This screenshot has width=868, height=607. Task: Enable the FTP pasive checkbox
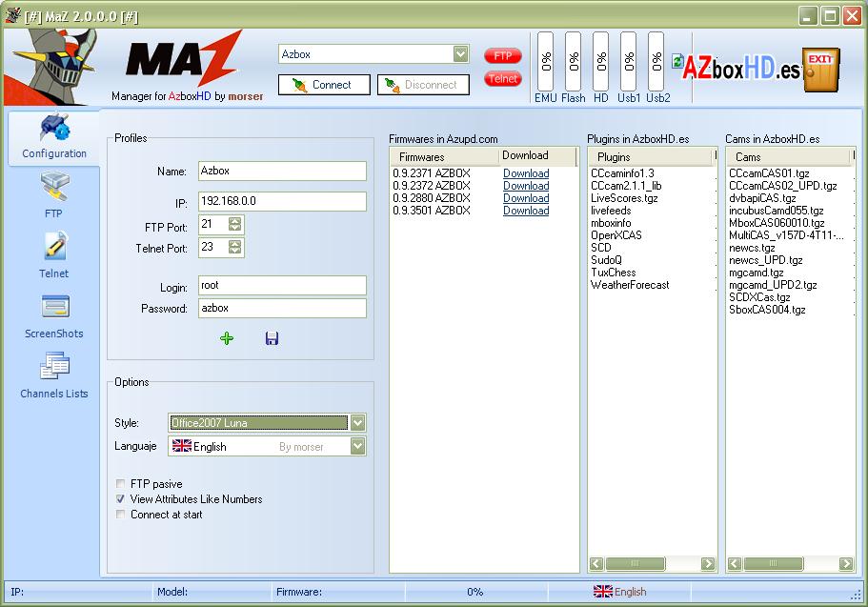tap(120, 484)
